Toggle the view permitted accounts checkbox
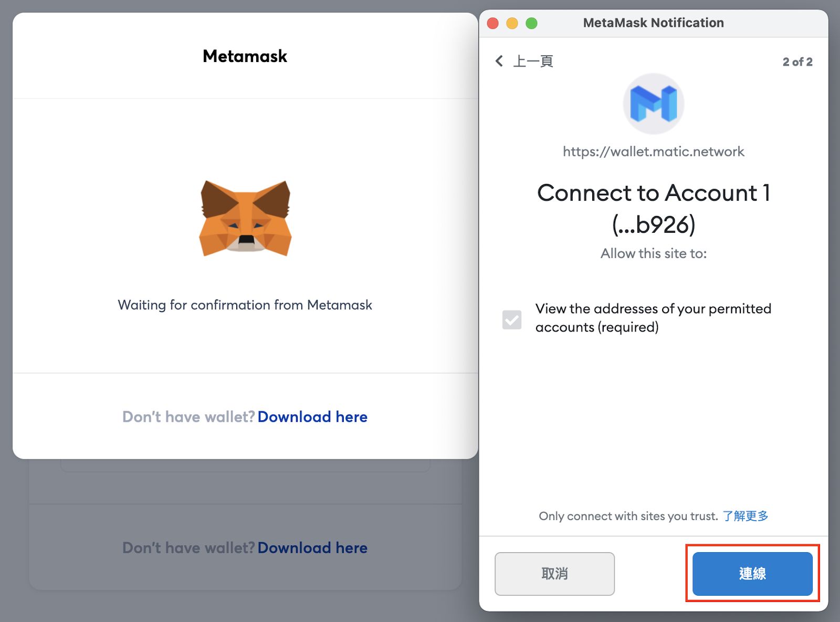Screen dimensions: 840x622 coord(512,319)
